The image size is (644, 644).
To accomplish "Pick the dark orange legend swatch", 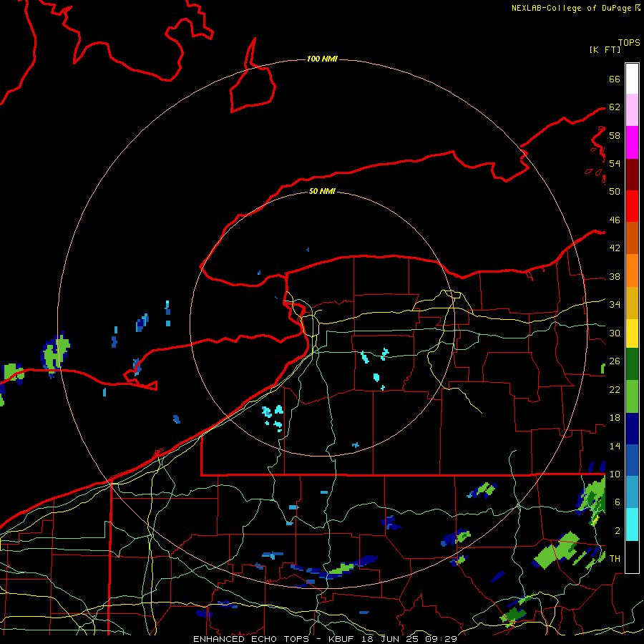I will coord(632,238).
